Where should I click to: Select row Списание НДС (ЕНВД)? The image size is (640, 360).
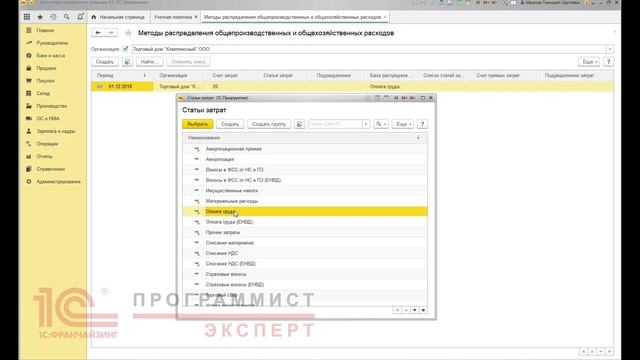coord(305,264)
